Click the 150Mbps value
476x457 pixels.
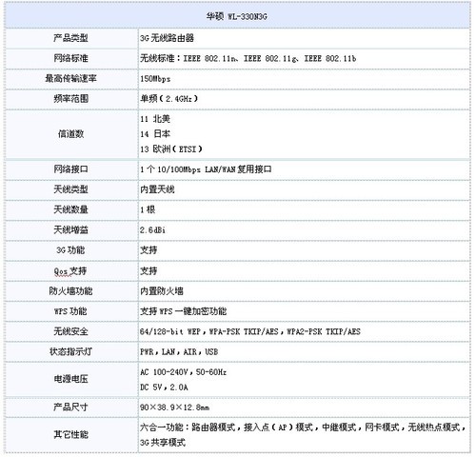[x=155, y=79]
